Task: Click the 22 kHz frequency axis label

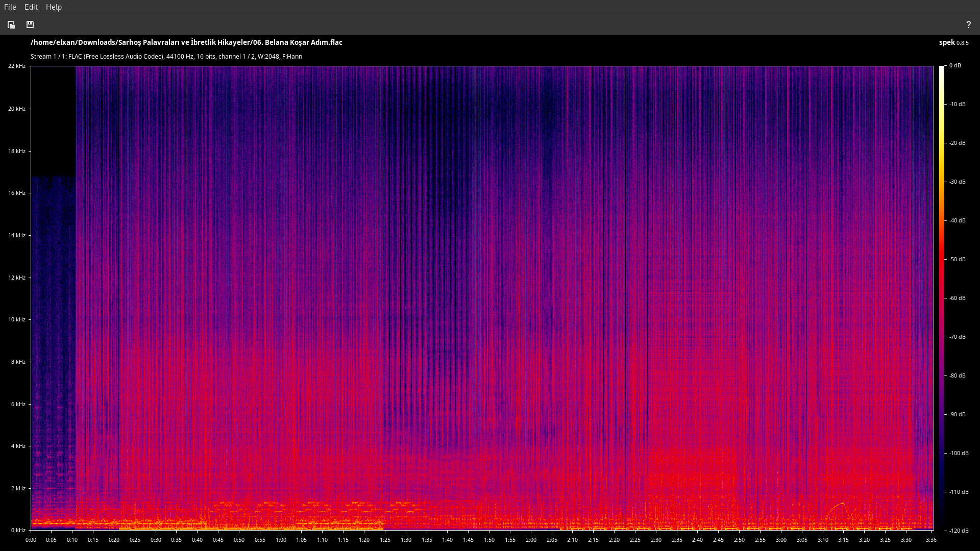Action: click(x=17, y=66)
